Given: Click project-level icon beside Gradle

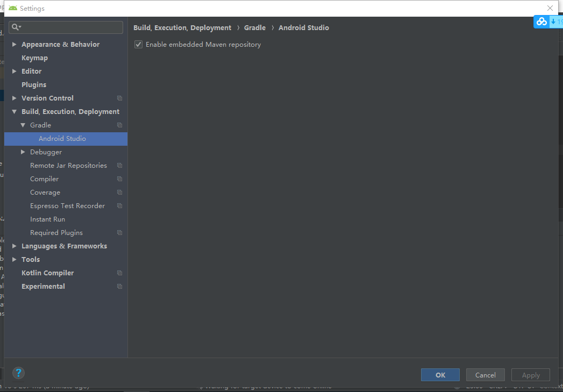Looking at the screenshot, I should (119, 125).
